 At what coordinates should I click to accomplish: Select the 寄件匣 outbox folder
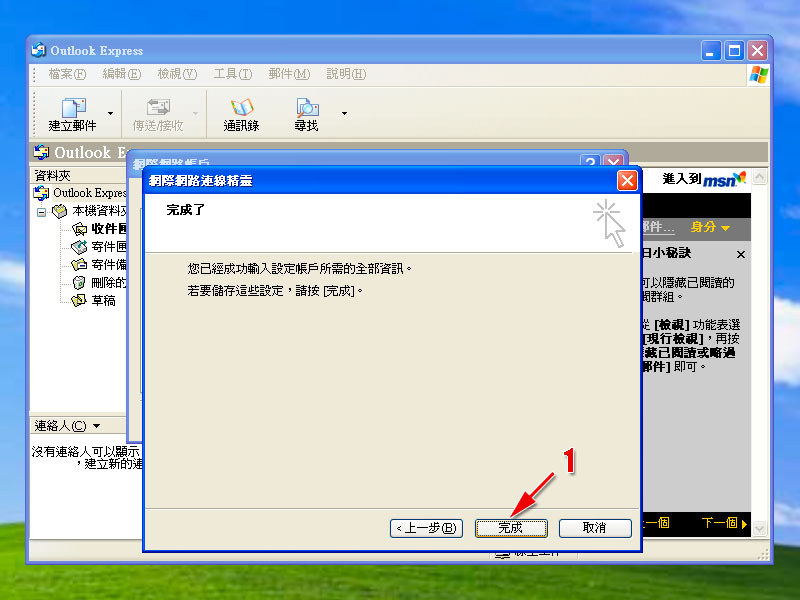[99, 247]
